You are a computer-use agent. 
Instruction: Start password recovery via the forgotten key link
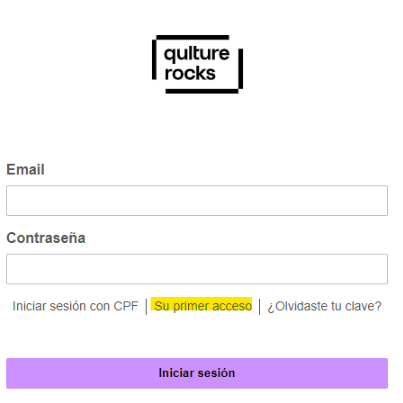coord(324,306)
